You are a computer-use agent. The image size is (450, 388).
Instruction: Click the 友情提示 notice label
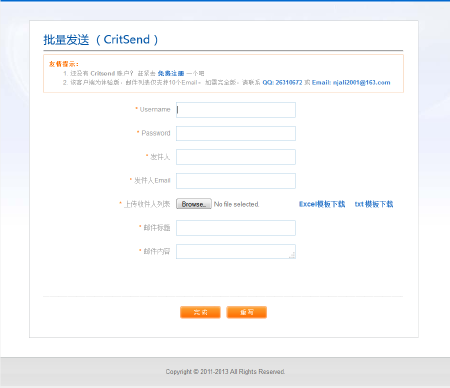click(64, 64)
